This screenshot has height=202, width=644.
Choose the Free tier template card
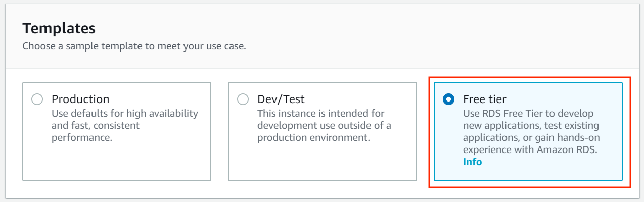528,131
